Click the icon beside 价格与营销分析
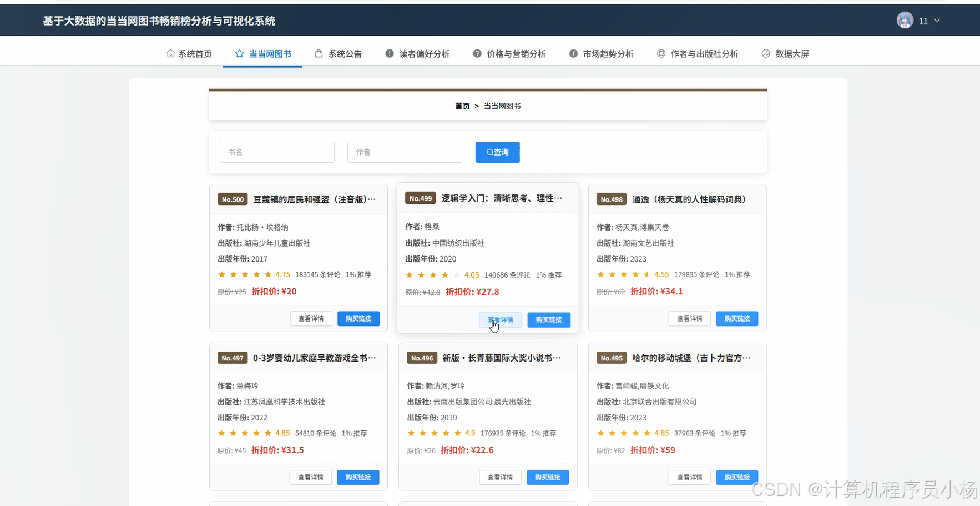The image size is (980, 506). pyautogui.click(x=477, y=53)
